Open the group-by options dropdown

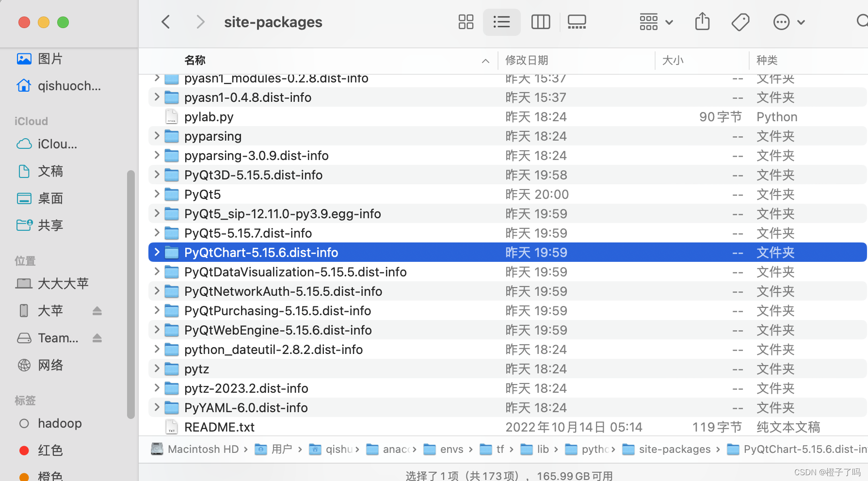tap(656, 22)
